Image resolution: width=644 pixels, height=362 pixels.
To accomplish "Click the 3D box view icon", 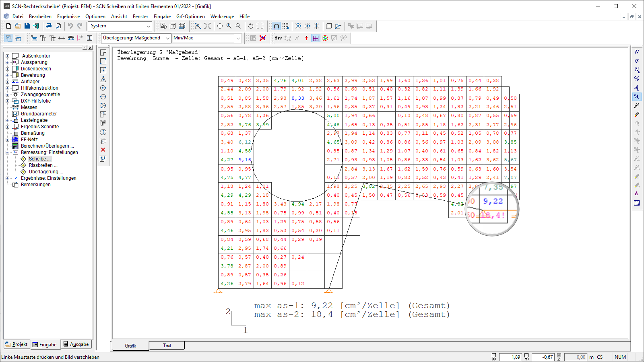I will [x=182, y=26].
